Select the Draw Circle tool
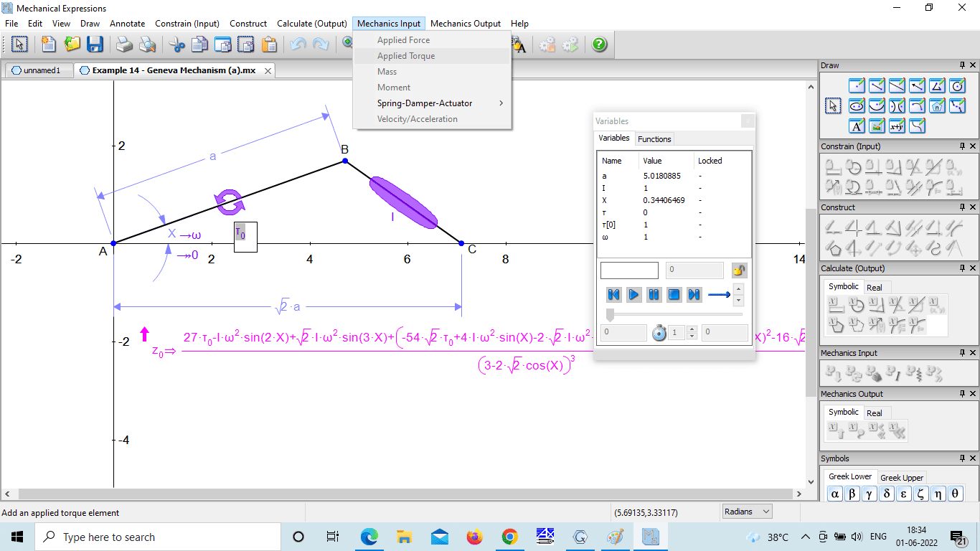This screenshot has height=551, width=980. pos(957,86)
